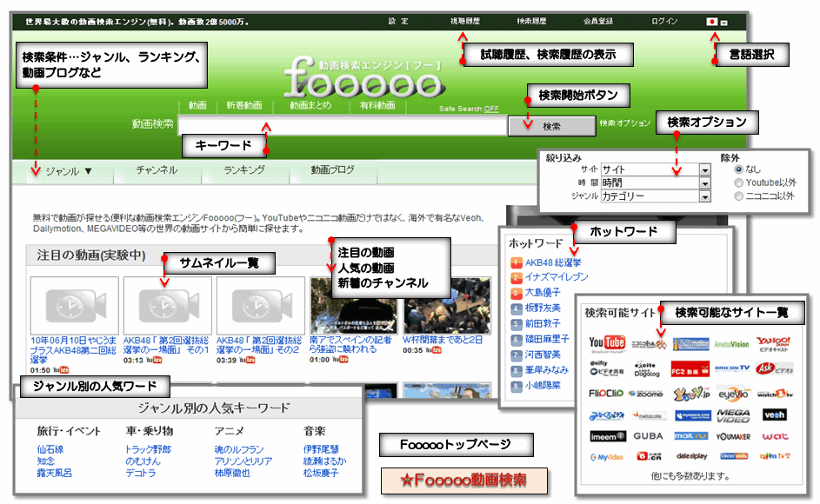Open the wat site logo
The image size is (820, 504).
775,436
